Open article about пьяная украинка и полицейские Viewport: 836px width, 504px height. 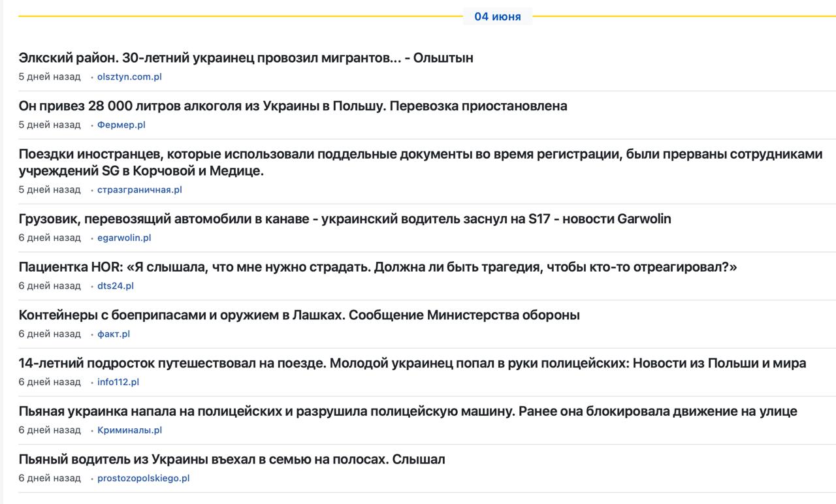tap(408, 411)
